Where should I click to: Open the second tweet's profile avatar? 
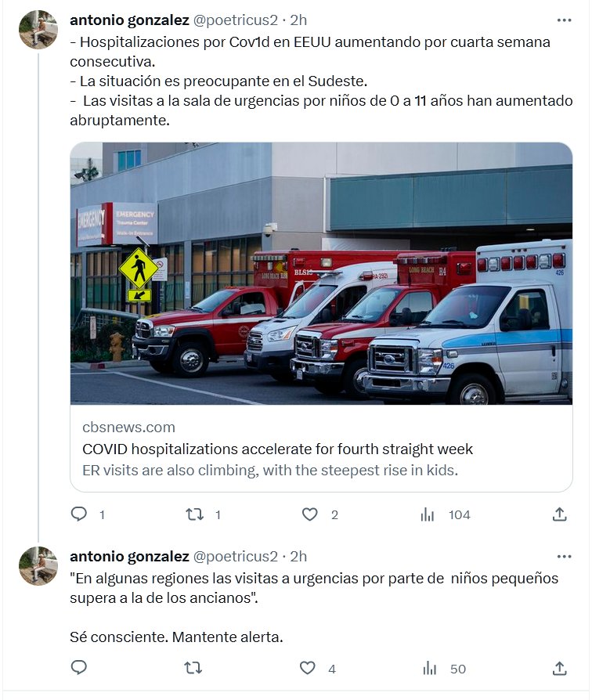(x=38, y=565)
